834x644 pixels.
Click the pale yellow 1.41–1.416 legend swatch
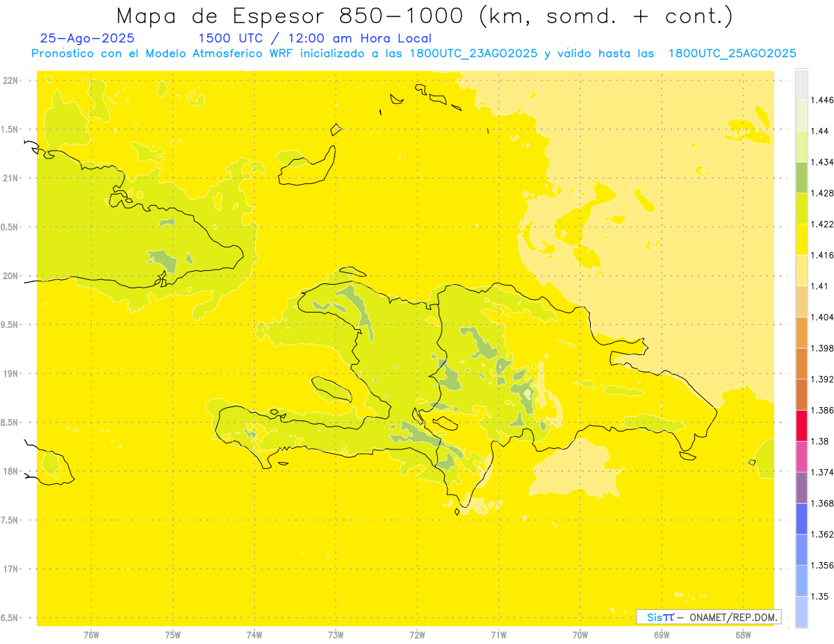(801, 270)
